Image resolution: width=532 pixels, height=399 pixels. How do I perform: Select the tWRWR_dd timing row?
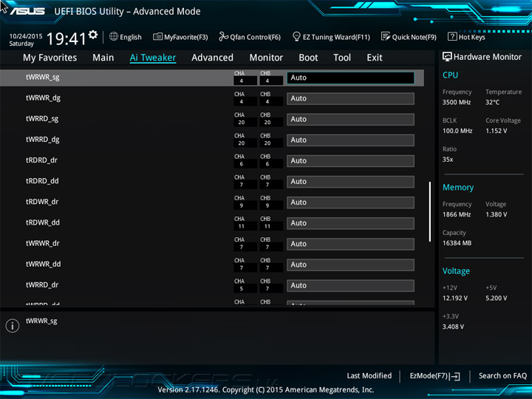click(x=212, y=265)
